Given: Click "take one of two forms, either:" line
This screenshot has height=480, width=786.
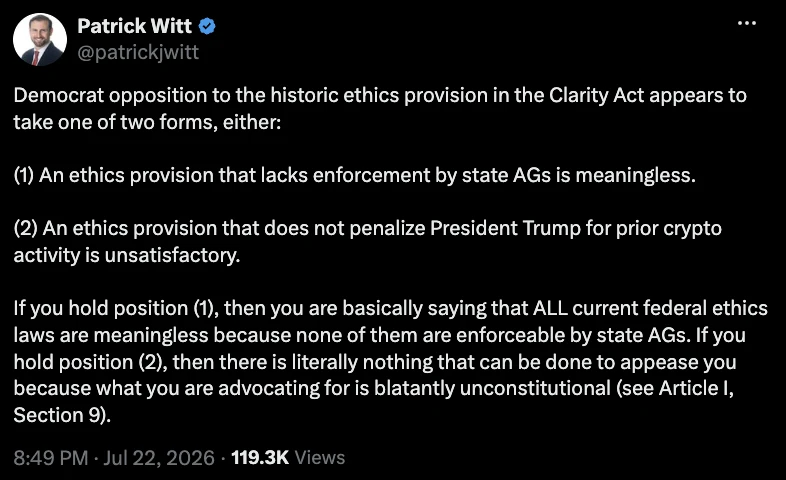Looking at the screenshot, I should 147,122.
